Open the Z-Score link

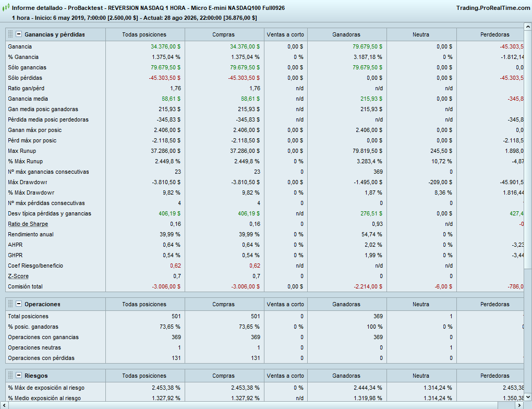click(18, 276)
